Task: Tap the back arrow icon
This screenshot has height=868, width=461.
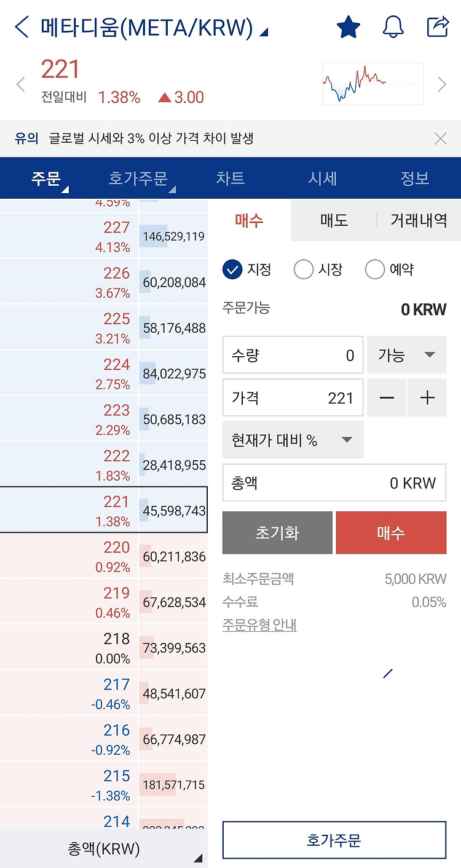Action: click(22, 27)
